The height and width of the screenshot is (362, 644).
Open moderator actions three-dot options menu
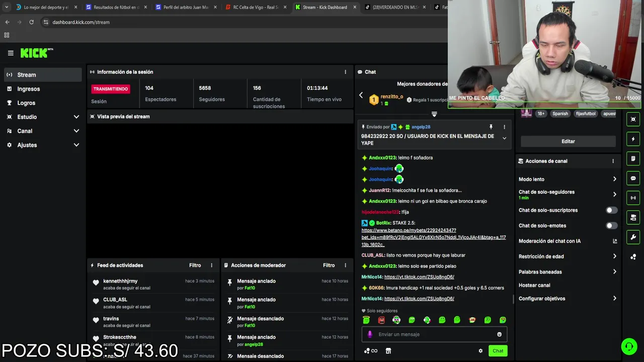point(345,265)
